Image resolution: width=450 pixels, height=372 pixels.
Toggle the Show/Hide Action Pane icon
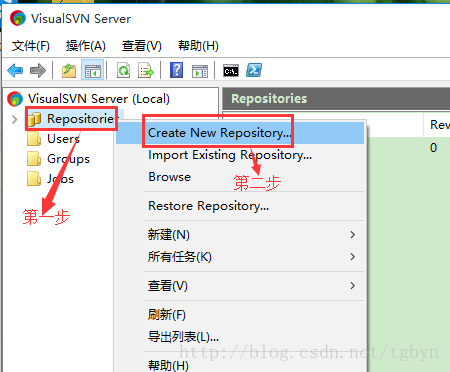coord(200,71)
